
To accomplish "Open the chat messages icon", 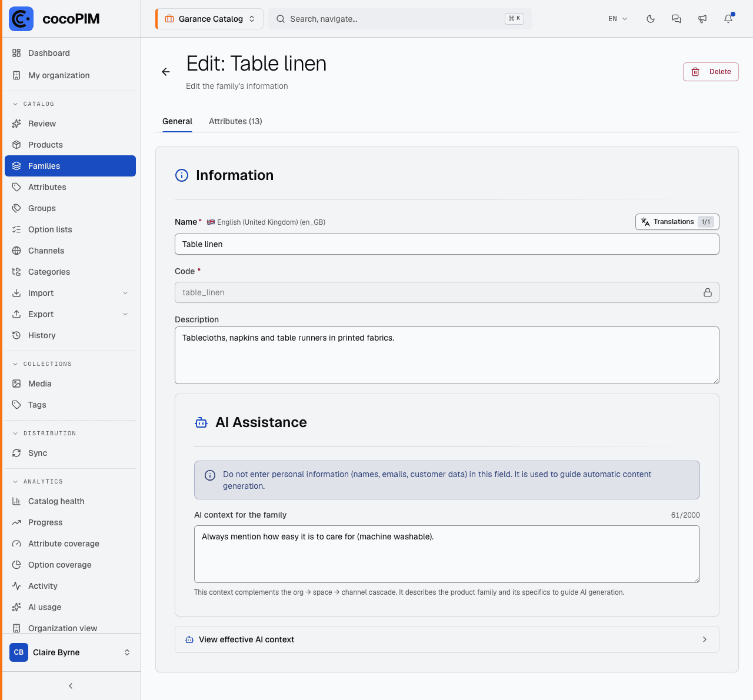I will [677, 19].
